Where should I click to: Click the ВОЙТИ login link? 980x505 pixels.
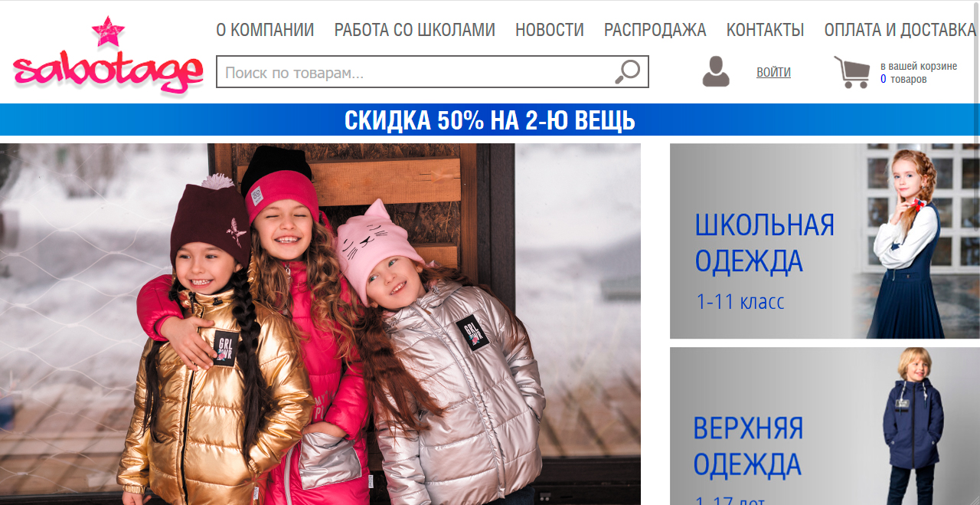[773, 72]
